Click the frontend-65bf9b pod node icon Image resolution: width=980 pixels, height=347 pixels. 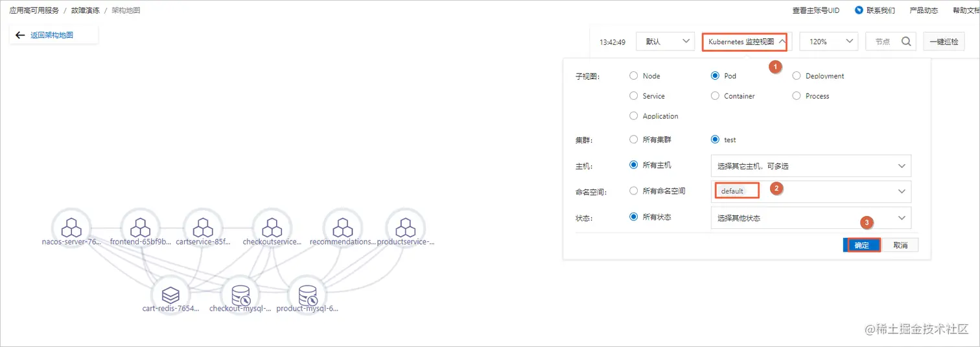point(140,228)
